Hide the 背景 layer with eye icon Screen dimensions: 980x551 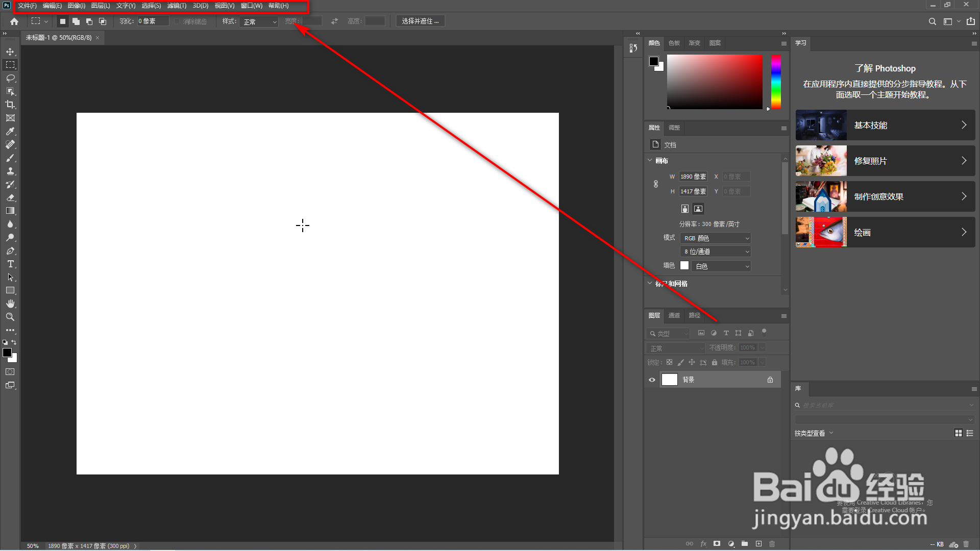click(652, 380)
